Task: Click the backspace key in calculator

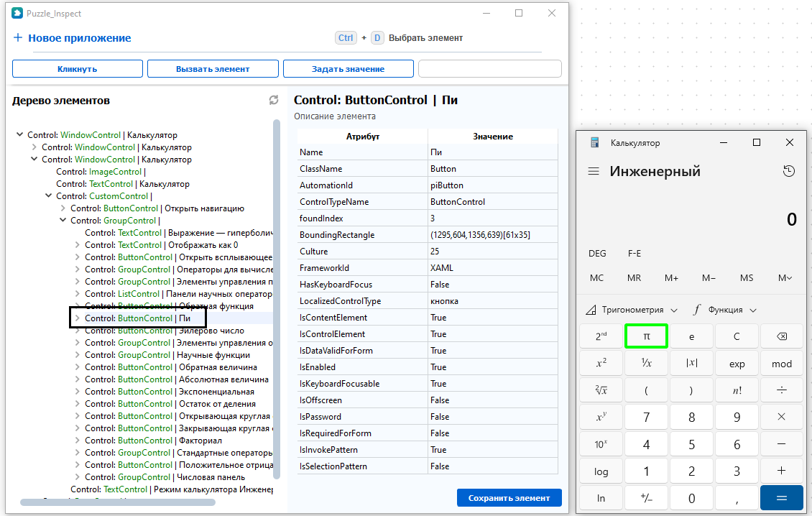Action: pyautogui.click(x=782, y=337)
